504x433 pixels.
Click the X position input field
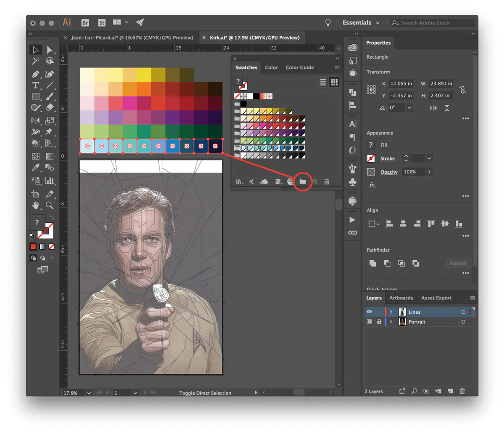pos(401,84)
